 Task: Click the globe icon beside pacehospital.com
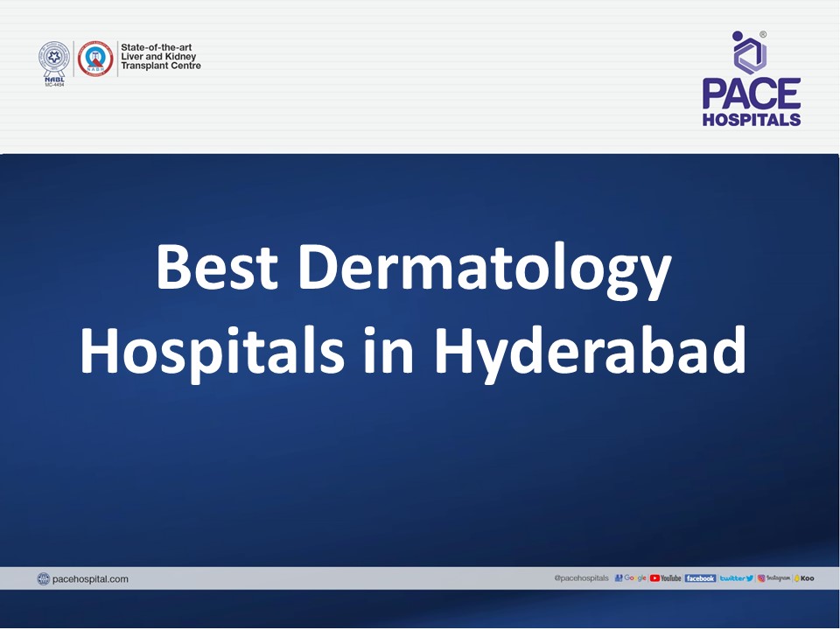point(44,577)
